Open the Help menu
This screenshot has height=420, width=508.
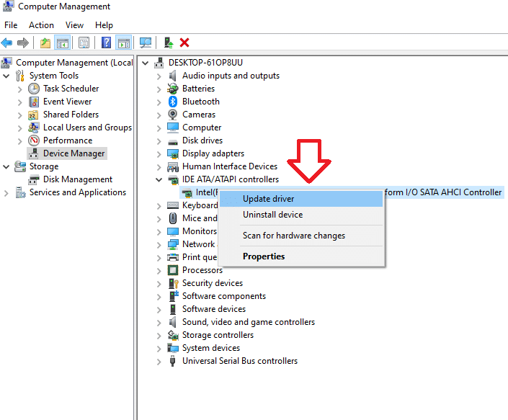pos(104,25)
